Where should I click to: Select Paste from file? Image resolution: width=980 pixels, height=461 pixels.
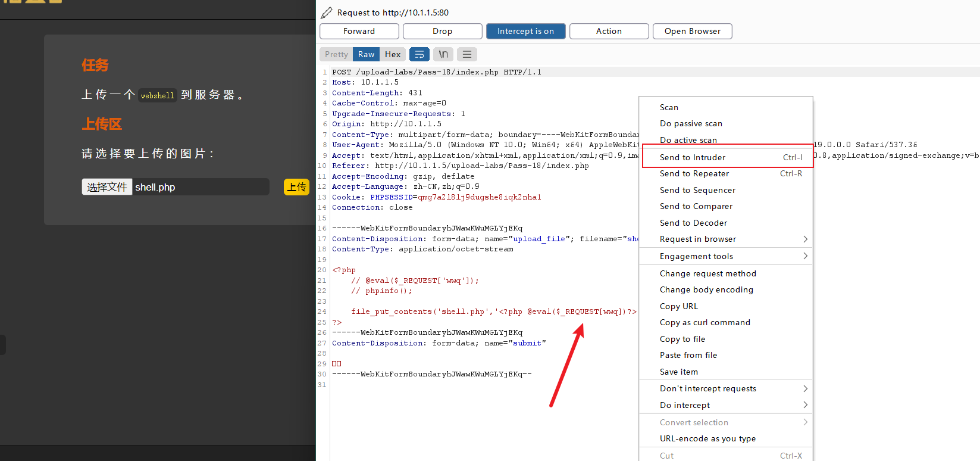point(726,355)
